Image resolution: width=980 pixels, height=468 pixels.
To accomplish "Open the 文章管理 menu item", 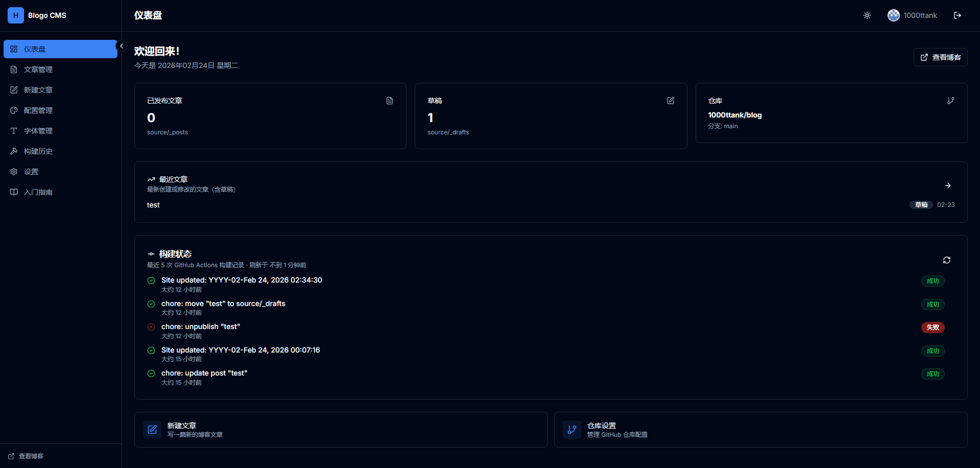I will (38, 69).
